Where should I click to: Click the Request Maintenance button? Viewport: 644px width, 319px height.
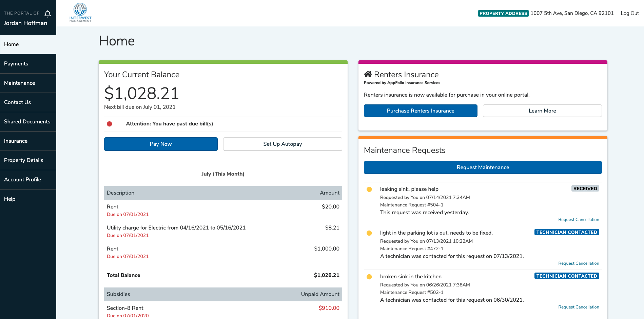(x=483, y=167)
